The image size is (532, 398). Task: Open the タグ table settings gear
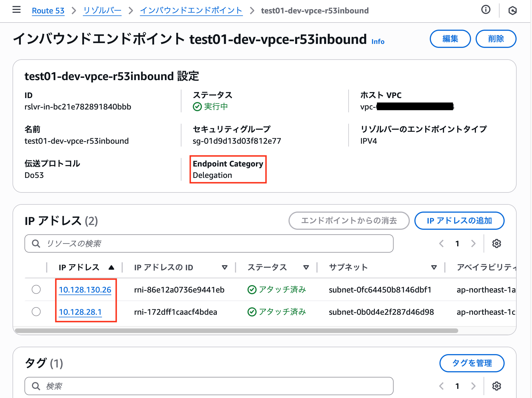(496, 386)
